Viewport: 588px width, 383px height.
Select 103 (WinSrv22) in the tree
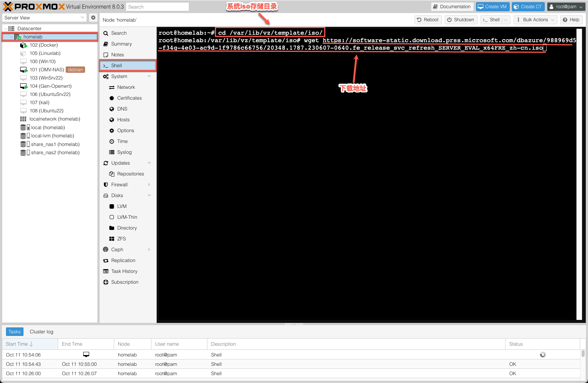point(46,78)
